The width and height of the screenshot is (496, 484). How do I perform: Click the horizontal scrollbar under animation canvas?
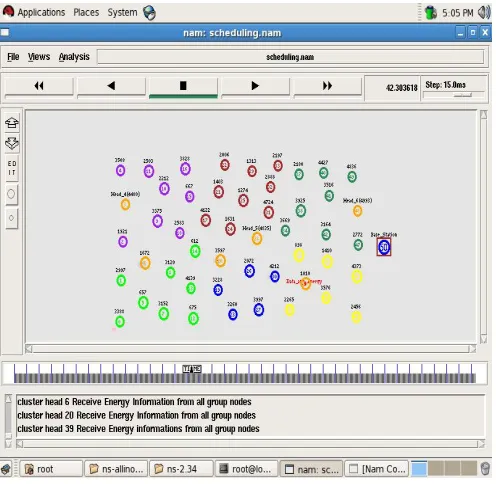(251, 349)
